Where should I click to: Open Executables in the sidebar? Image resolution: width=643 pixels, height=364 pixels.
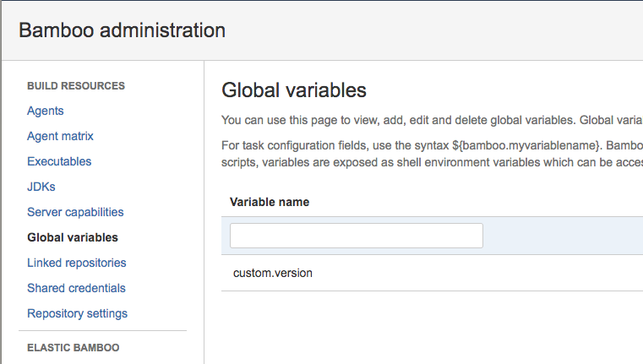click(x=59, y=161)
